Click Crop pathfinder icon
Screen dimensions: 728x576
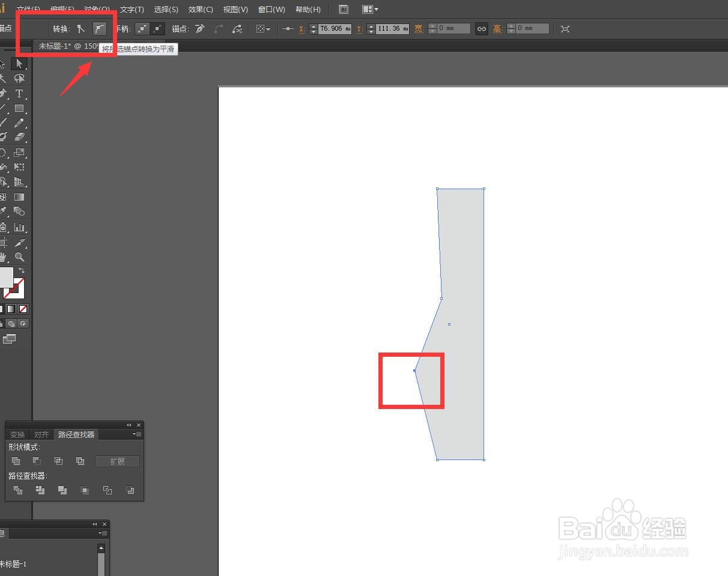tap(85, 490)
